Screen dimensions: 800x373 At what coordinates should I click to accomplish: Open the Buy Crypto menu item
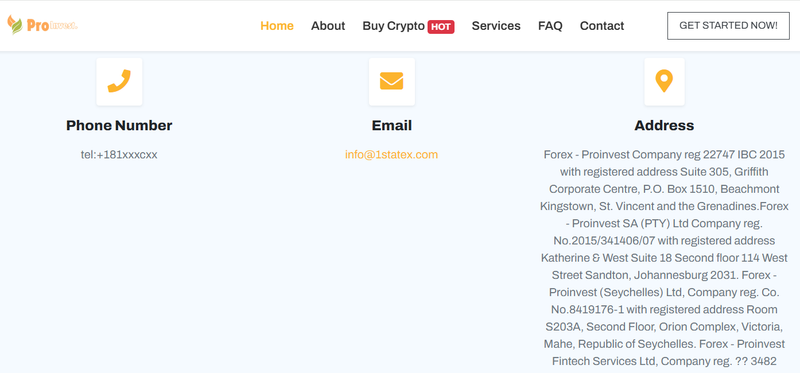(393, 26)
